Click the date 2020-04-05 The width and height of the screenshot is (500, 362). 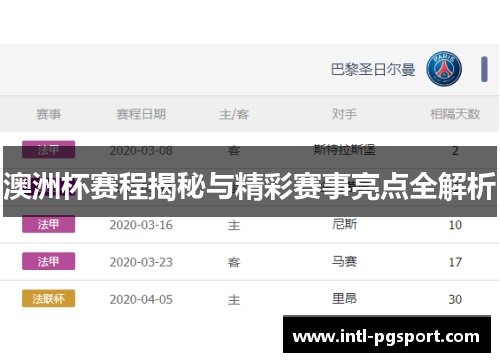coord(141,300)
